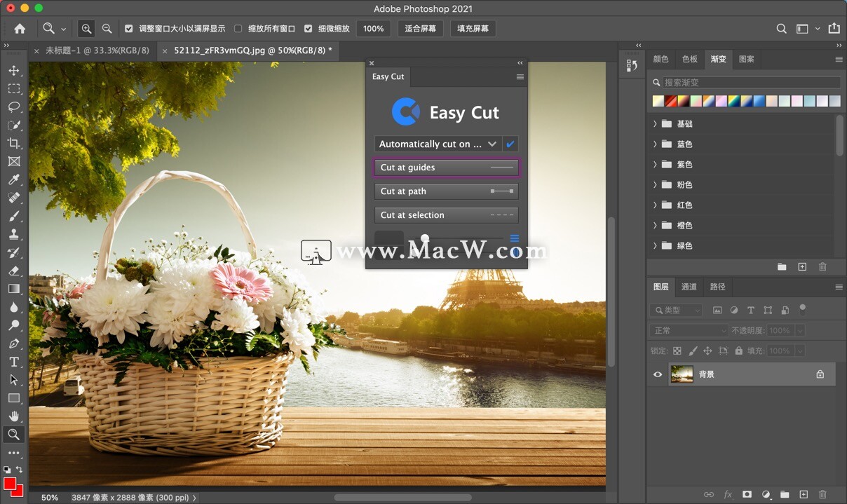The width and height of the screenshot is (847, 504).
Task: Toggle lock all padlock in Layers panel
Action: point(738,350)
